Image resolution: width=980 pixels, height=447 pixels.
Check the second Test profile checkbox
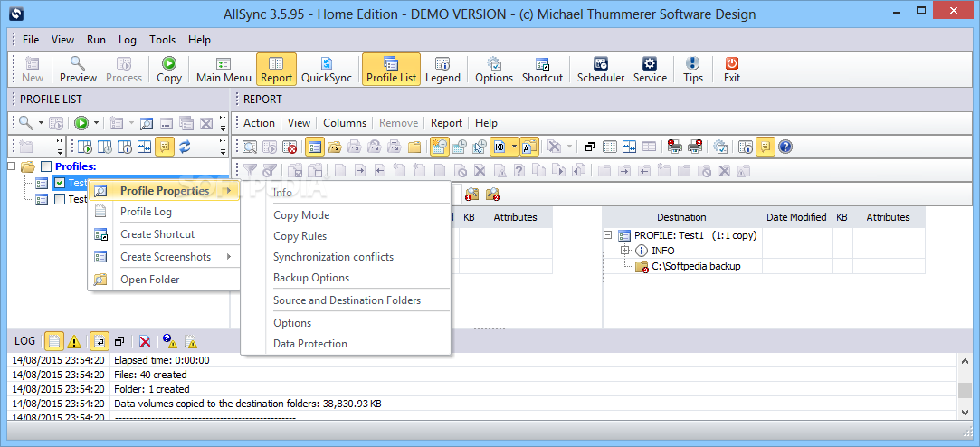[60, 199]
